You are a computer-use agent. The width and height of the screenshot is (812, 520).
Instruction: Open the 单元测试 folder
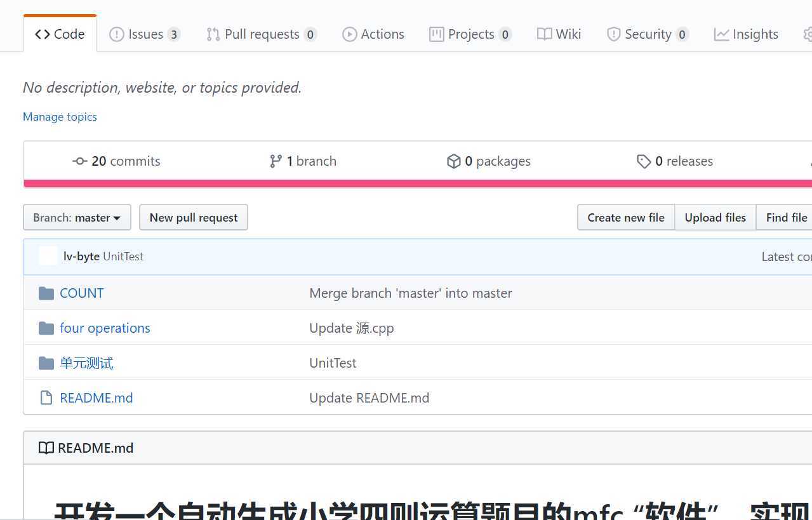click(86, 363)
